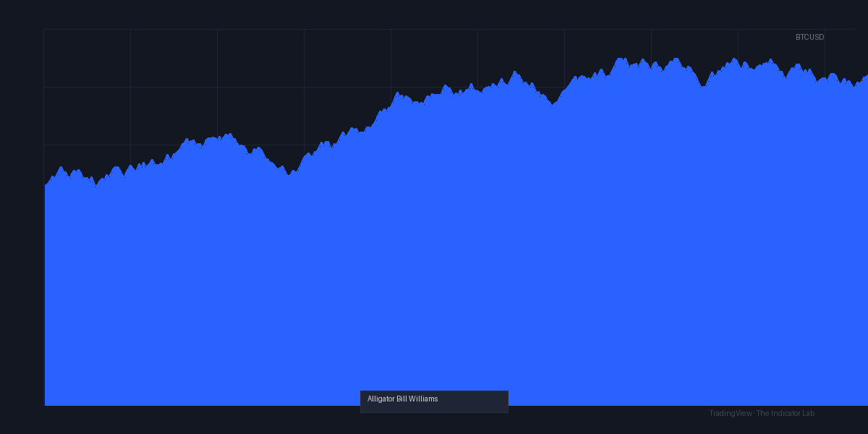This screenshot has width=868, height=434.
Task: Click the rightmost end of the price line
Action: click(x=867, y=75)
